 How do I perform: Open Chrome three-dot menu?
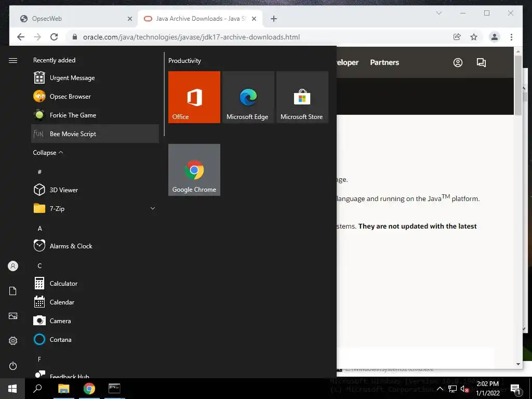click(x=511, y=37)
